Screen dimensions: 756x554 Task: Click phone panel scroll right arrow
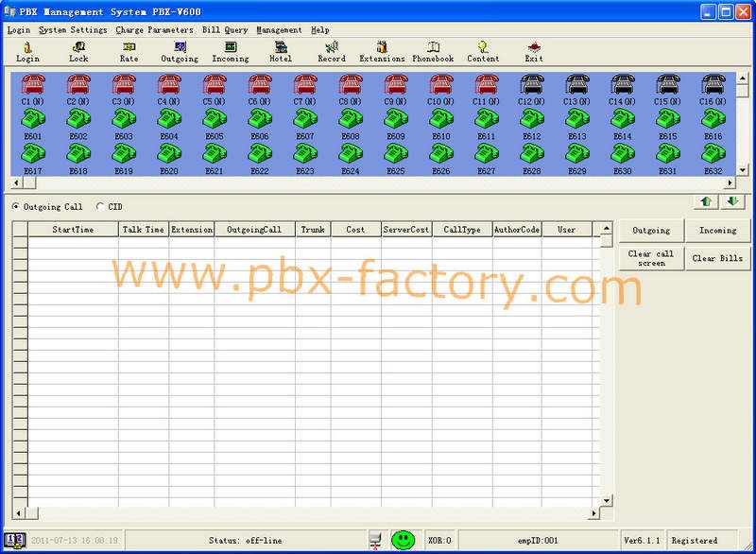click(730, 182)
